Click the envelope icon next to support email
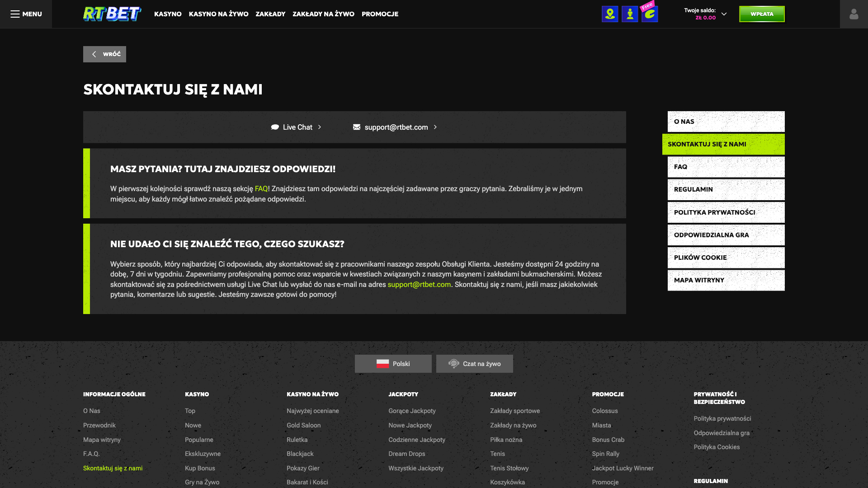 click(x=357, y=127)
